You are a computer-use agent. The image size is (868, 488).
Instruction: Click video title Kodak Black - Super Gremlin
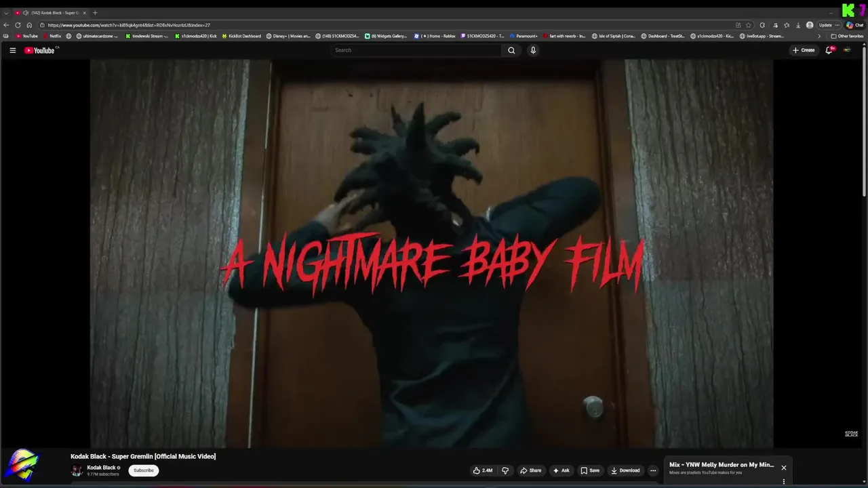[x=143, y=456]
